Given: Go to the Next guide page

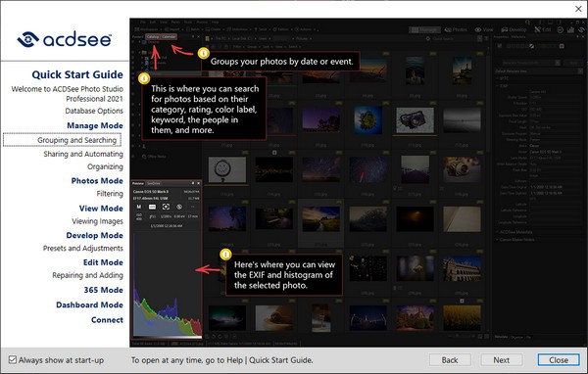Looking at the screenshot, I should point(502,360).
